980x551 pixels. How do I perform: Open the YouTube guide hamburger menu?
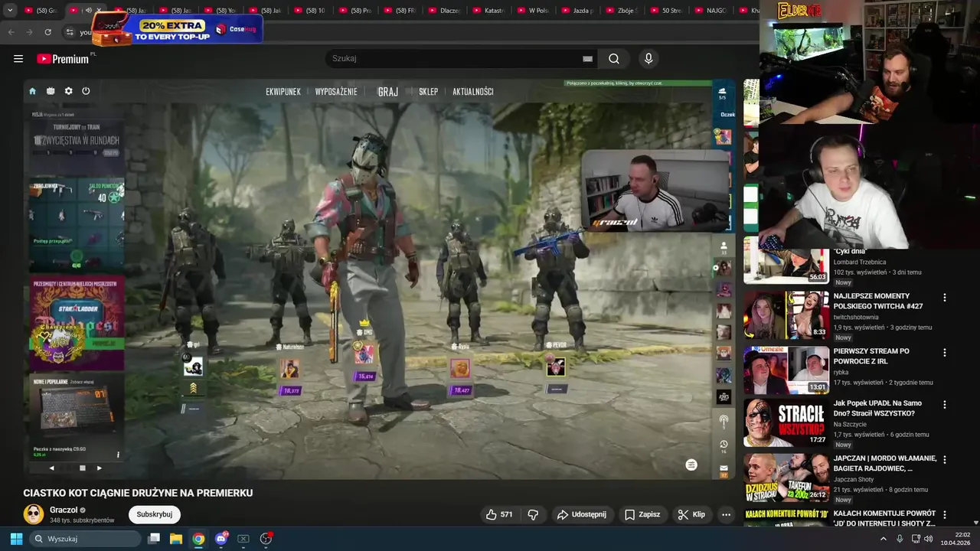(18, 59)
